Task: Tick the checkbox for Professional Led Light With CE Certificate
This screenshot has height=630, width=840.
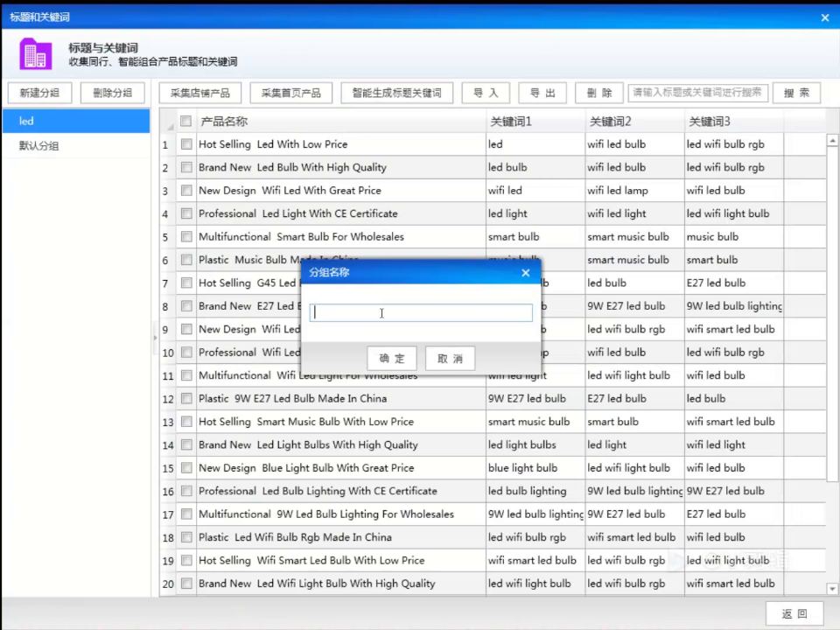Action: coord(186,213)
